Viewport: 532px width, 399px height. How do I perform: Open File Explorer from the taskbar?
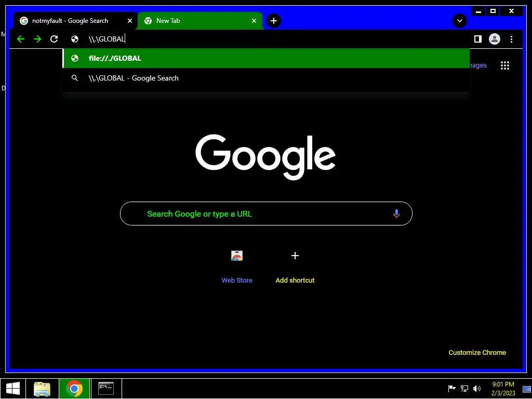[x=42, y=389]
